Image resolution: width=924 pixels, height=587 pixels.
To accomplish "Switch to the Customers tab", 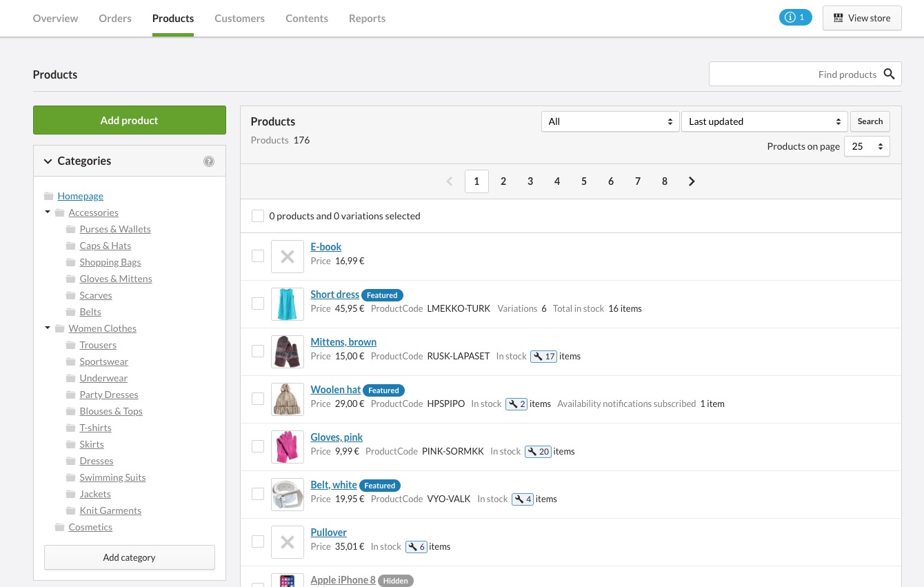I will coord(239,19).
